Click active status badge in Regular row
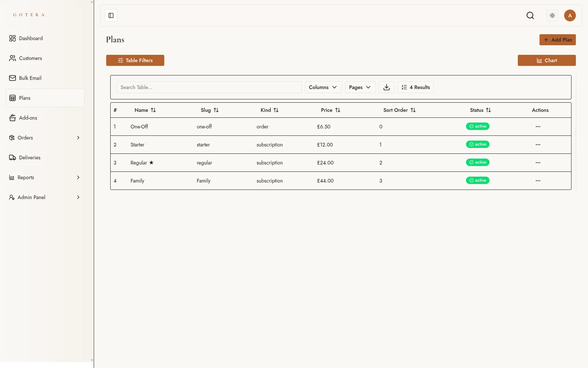 tap(478, 162)
